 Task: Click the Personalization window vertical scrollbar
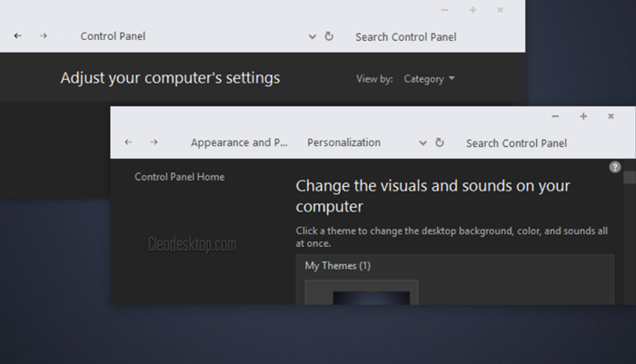(629, 236)
